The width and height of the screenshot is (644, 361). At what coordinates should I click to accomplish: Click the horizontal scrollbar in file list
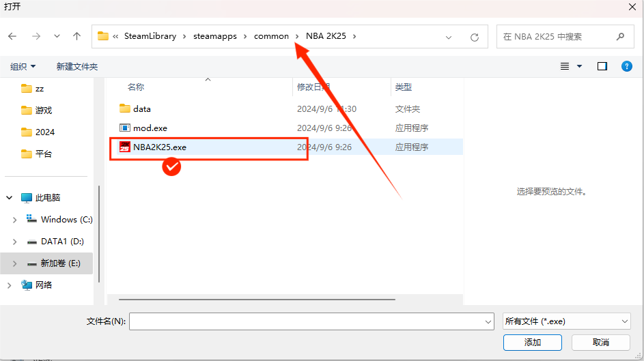pyautogui.click(x=256, y=299)
